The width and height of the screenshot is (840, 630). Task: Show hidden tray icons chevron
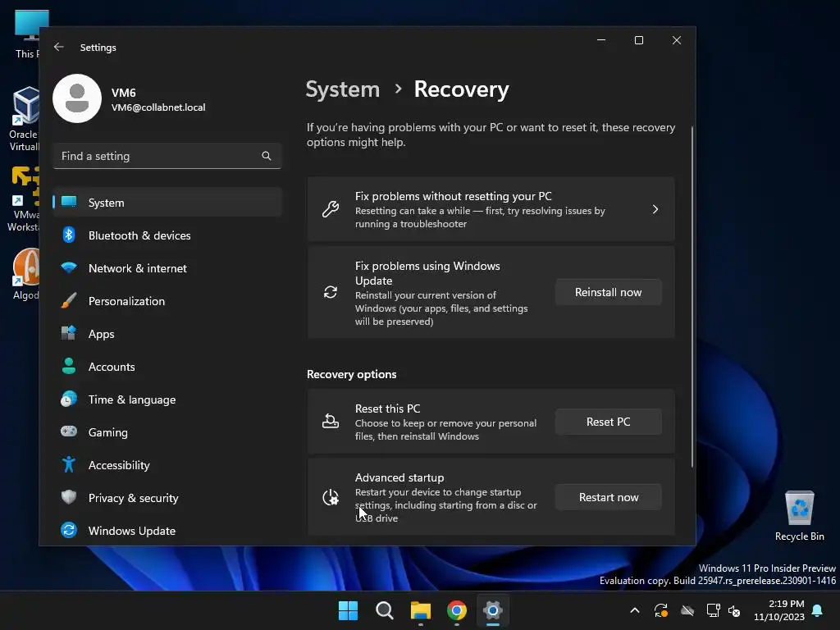[635, 610]
